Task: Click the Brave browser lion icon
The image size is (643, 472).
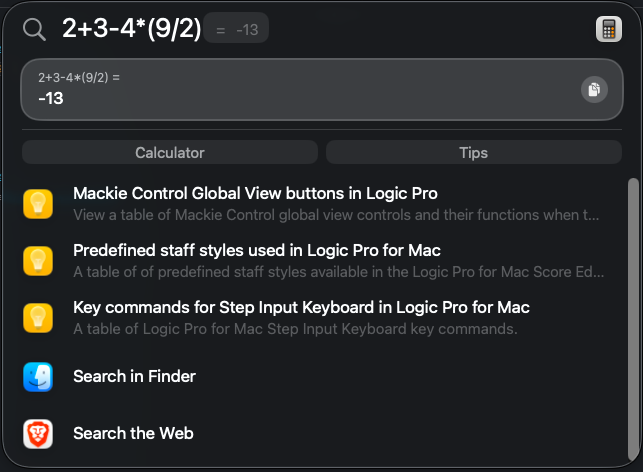Action: coord(38,433)
